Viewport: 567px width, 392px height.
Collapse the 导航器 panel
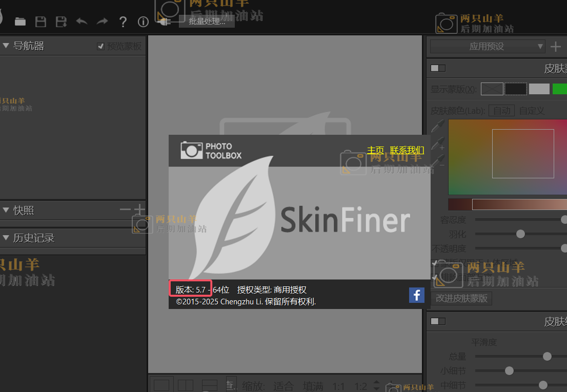tap(6, 46)
